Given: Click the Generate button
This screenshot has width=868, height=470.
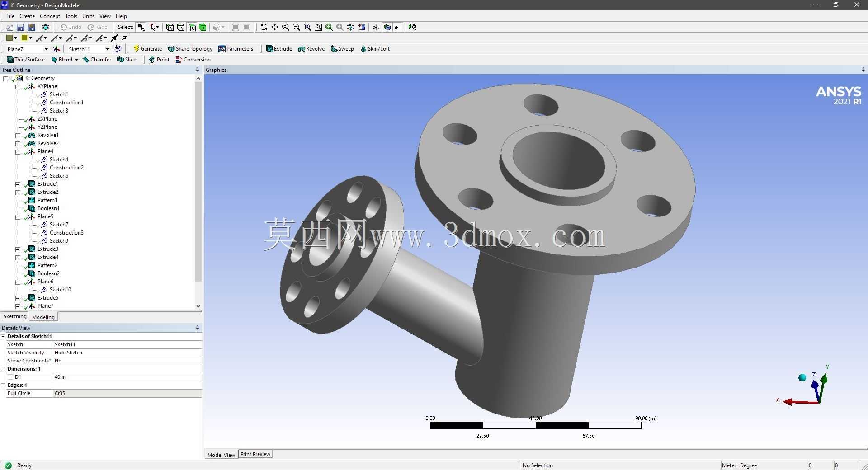Looking at the screenshot, I should pos(147,49).
